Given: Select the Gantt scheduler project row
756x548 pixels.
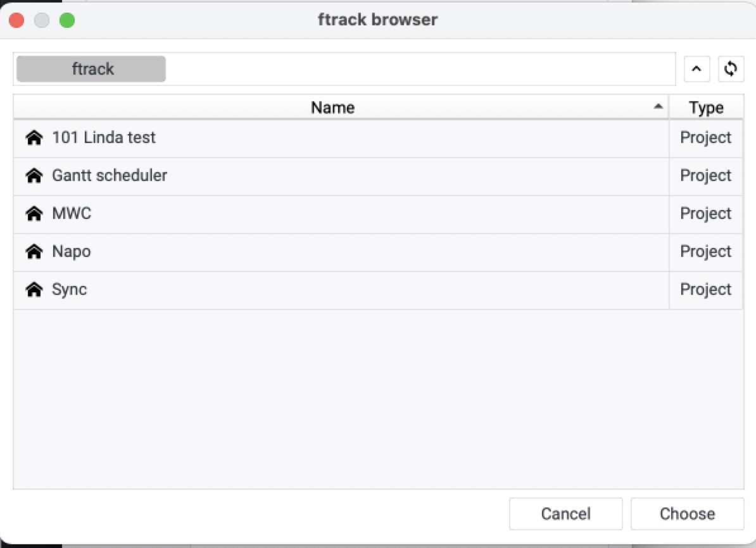Looking at the screenshot, I should click(253, 175).
